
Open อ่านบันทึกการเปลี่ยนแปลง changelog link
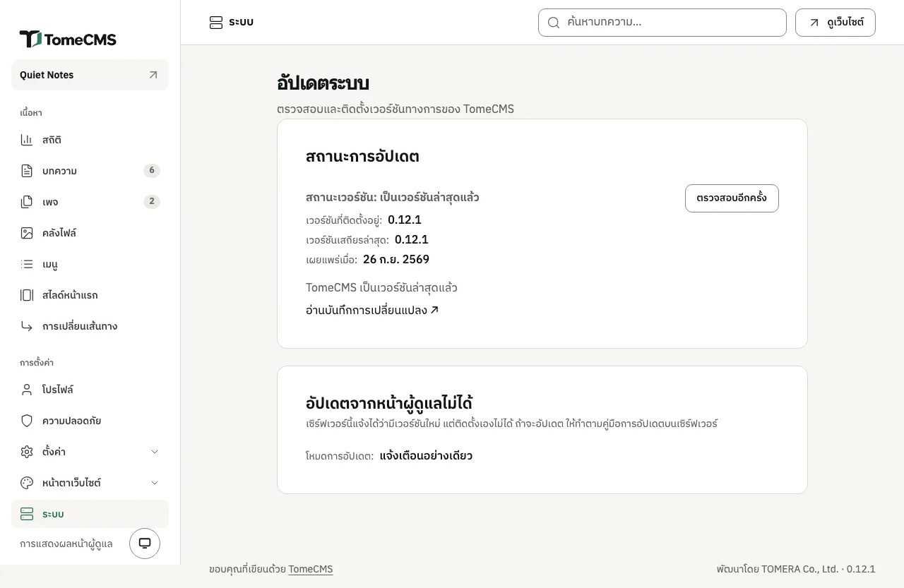372,310
